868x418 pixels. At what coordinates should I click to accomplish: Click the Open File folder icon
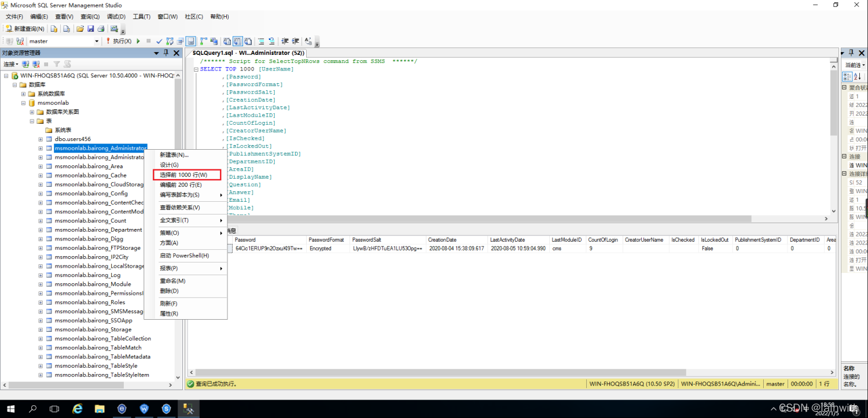(x=80, y=28)
